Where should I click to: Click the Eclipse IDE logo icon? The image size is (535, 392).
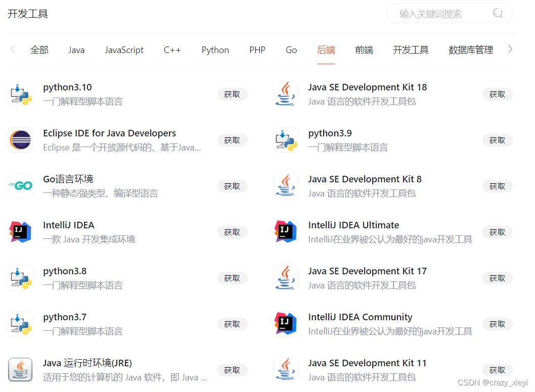coord(20,140)
